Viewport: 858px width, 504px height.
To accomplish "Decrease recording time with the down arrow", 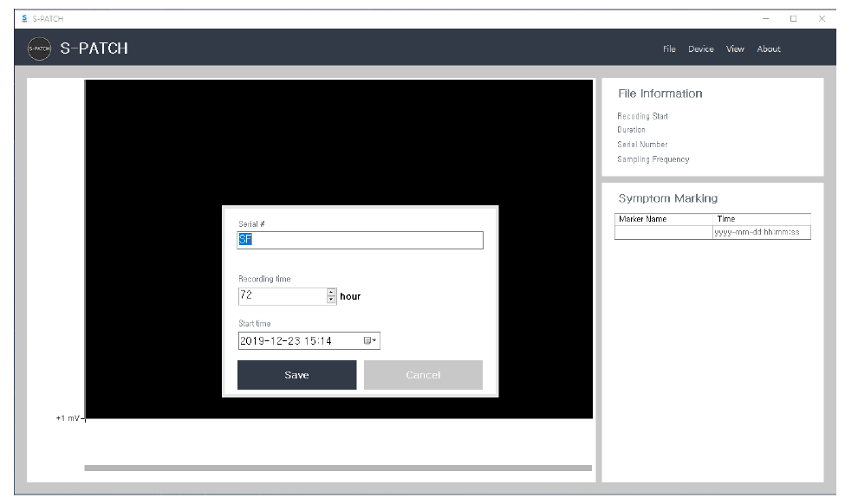I will tap(331, 300).
